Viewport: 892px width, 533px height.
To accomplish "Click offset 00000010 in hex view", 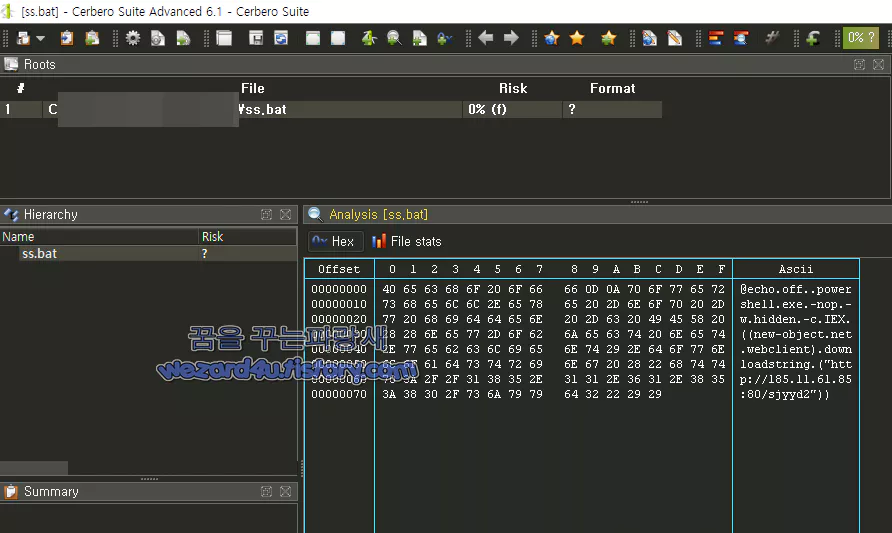I will (x=339, y=304).
